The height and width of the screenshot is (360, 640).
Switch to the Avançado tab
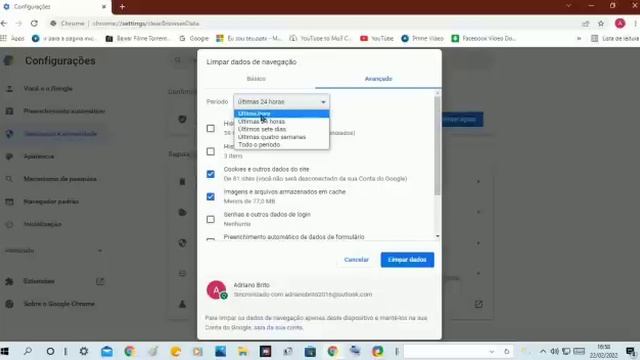378,79
